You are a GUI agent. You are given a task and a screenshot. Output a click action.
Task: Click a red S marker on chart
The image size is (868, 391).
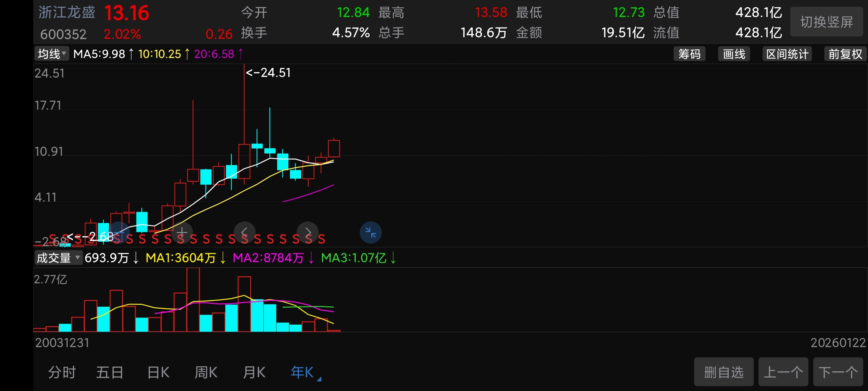206,239
